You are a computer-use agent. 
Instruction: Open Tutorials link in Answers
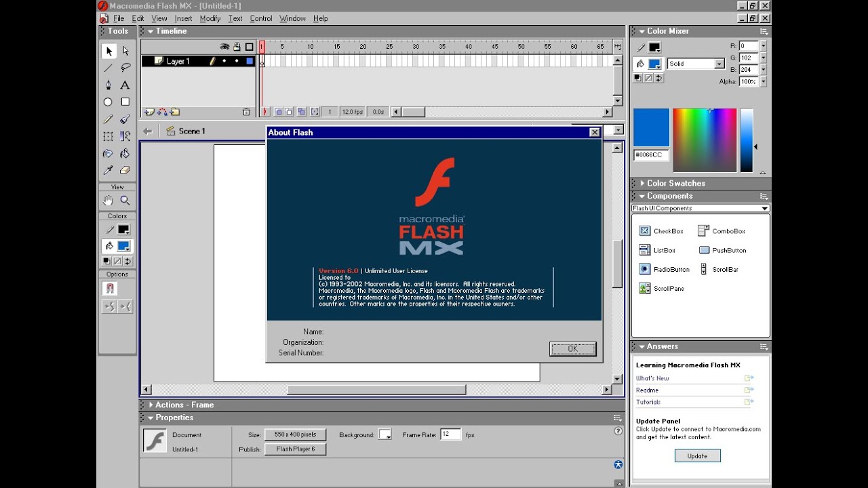click(648, 402)
